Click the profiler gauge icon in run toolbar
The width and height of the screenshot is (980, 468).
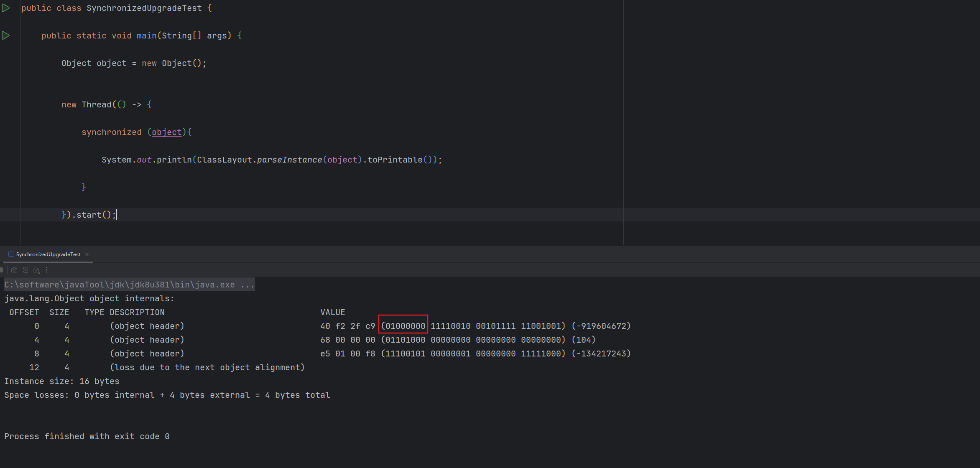coord(36,270)
